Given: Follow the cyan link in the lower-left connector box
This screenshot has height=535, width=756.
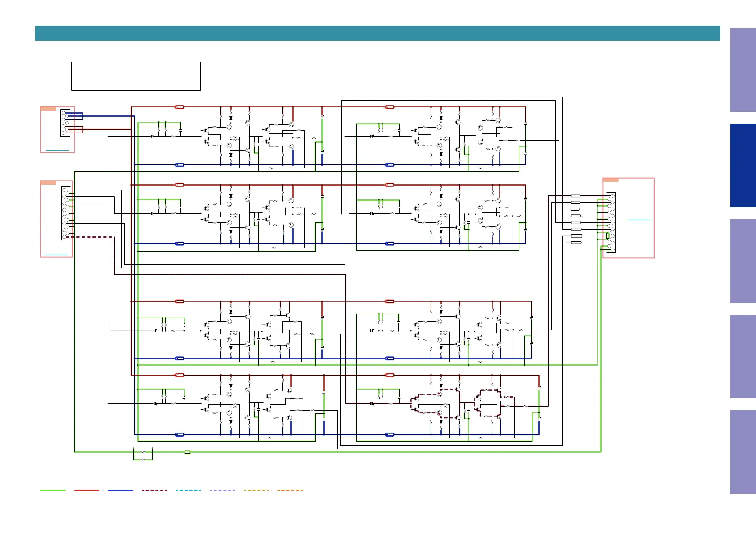Looking at the screenshot, I should [56, 255].
